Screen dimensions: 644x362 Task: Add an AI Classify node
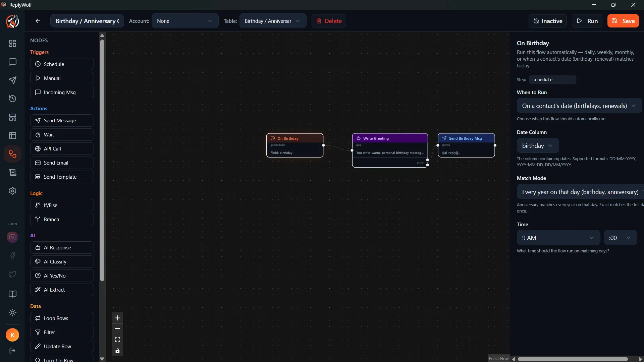click(x=62, y=262)
